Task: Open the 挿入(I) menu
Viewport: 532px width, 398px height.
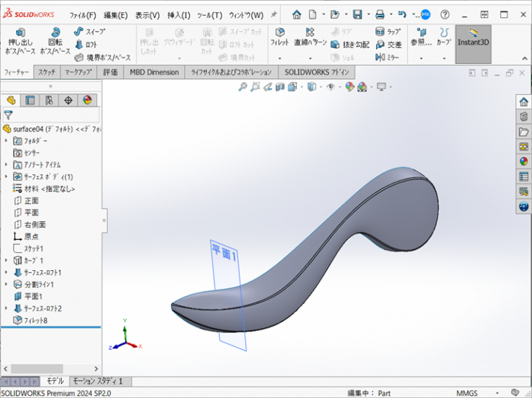Action: coord(178,15)
